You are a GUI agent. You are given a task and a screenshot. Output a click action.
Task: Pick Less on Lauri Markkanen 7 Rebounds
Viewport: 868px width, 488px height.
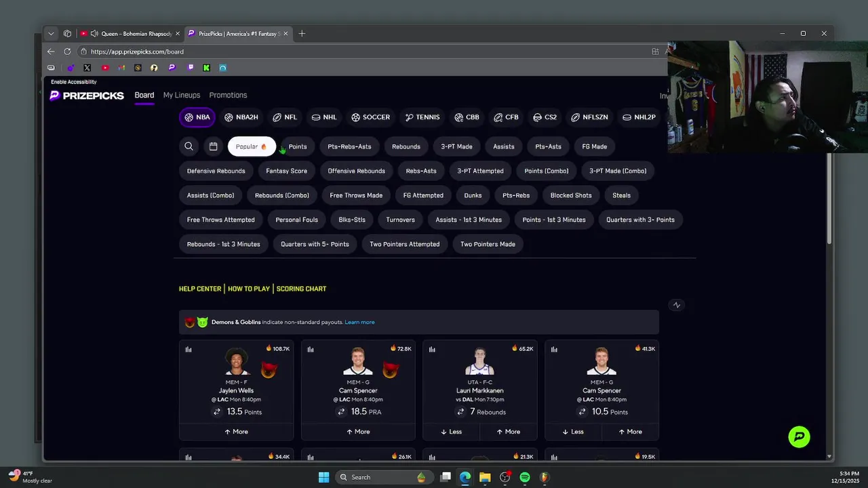451,432
